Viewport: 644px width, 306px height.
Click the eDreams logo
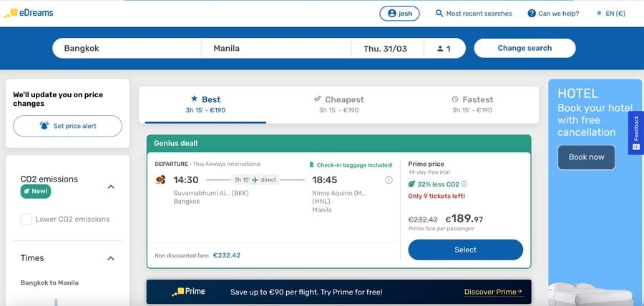29,13
